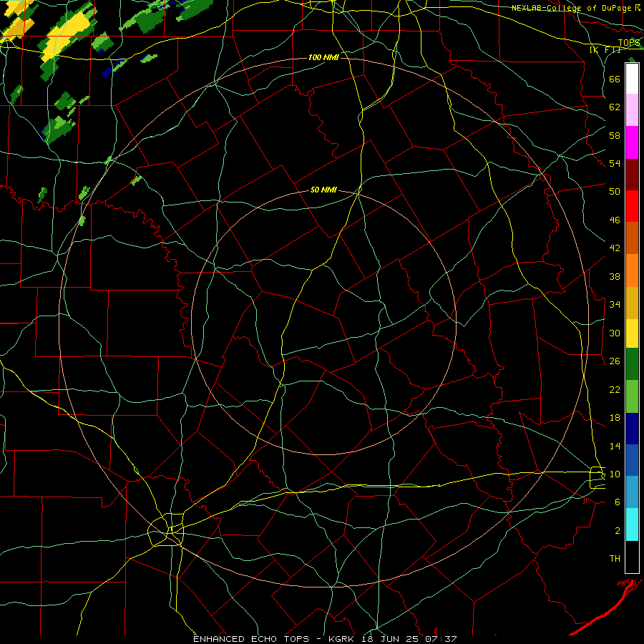
Task: Click the ENHANCED ECHO TOPS caption text
Action: point(251,639)
